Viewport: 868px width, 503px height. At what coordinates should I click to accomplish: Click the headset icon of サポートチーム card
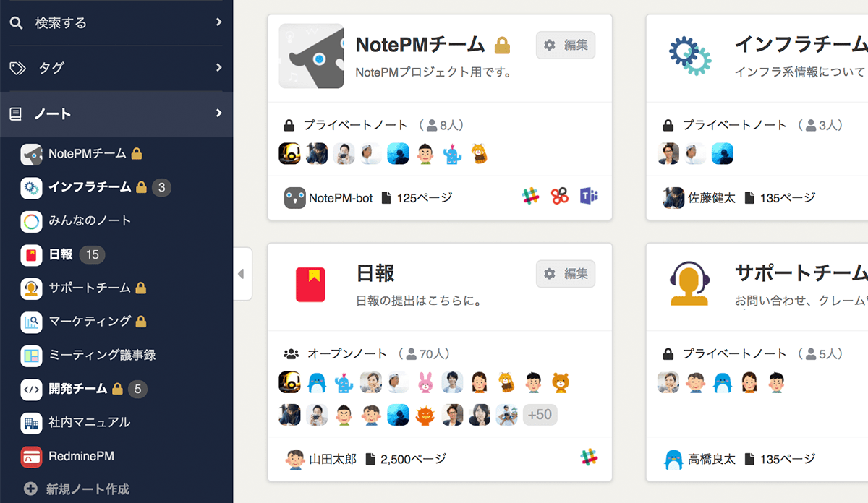click(689, 283)
